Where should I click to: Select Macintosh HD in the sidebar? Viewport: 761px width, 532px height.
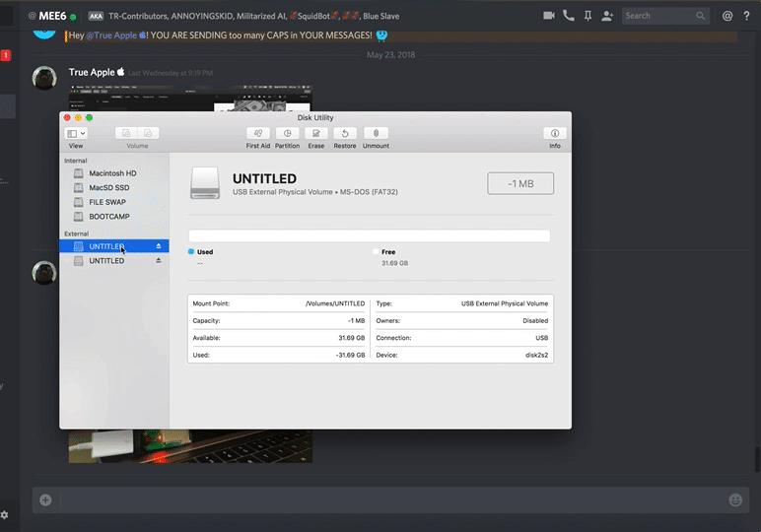114,173
